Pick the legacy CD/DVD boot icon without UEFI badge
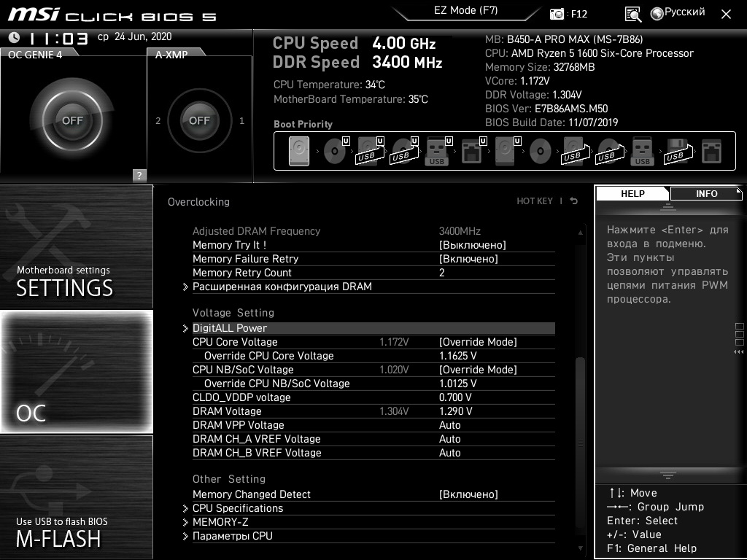This screenshot has width=747, height=560. click(541, 152)
